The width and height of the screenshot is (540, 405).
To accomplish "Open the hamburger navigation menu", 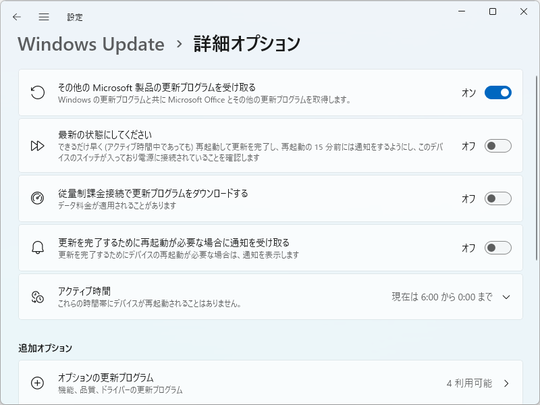I will [44, 17].
